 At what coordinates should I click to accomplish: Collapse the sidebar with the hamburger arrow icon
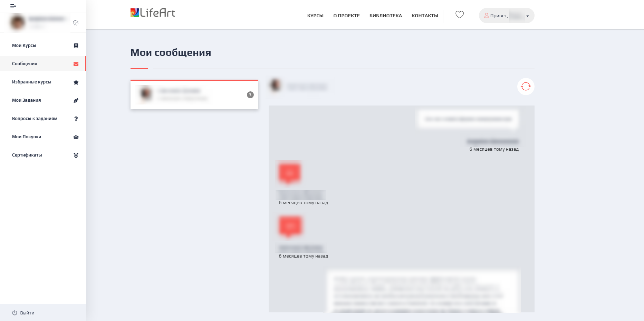13,6
